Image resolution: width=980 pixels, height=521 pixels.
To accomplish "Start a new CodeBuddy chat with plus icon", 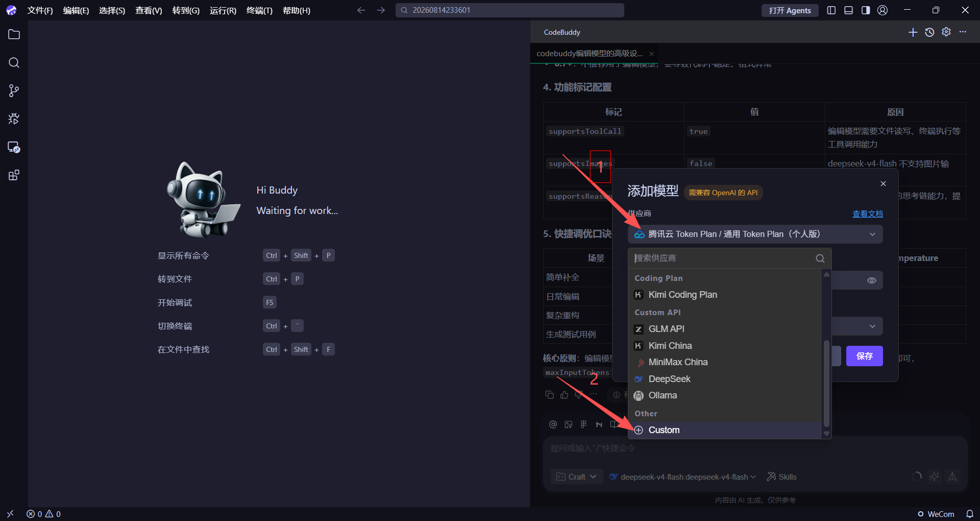I will pyautogui.click(x=913, y=32).
